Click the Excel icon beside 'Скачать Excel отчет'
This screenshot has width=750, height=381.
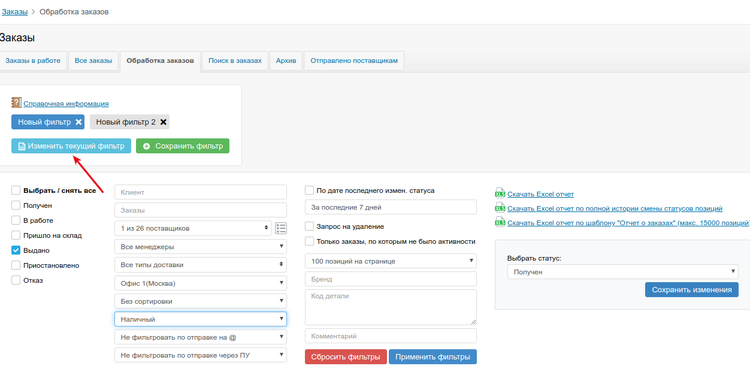pyautogui.click(x=500, y=193)
